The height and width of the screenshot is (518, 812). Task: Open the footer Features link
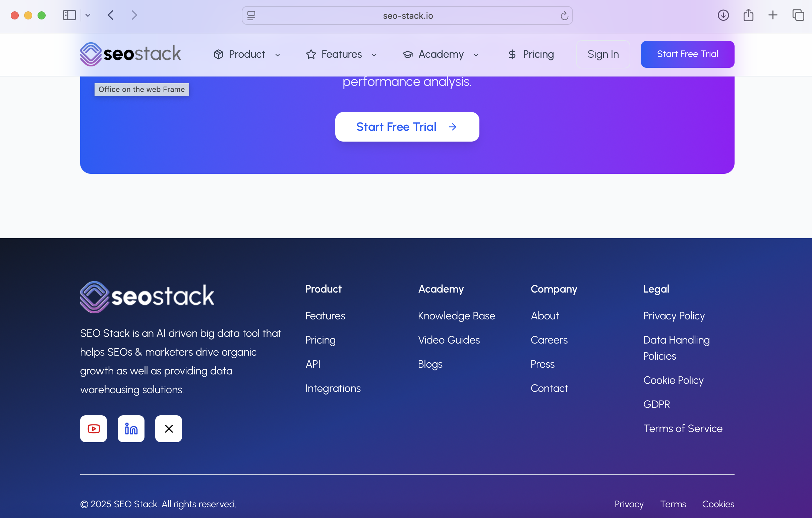[x=325, y=316]
